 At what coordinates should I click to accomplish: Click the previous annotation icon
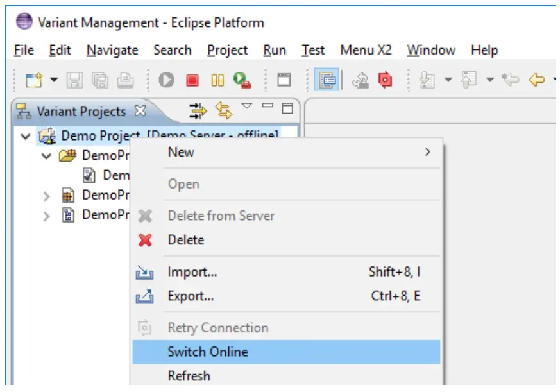click(x=468, y=80)
